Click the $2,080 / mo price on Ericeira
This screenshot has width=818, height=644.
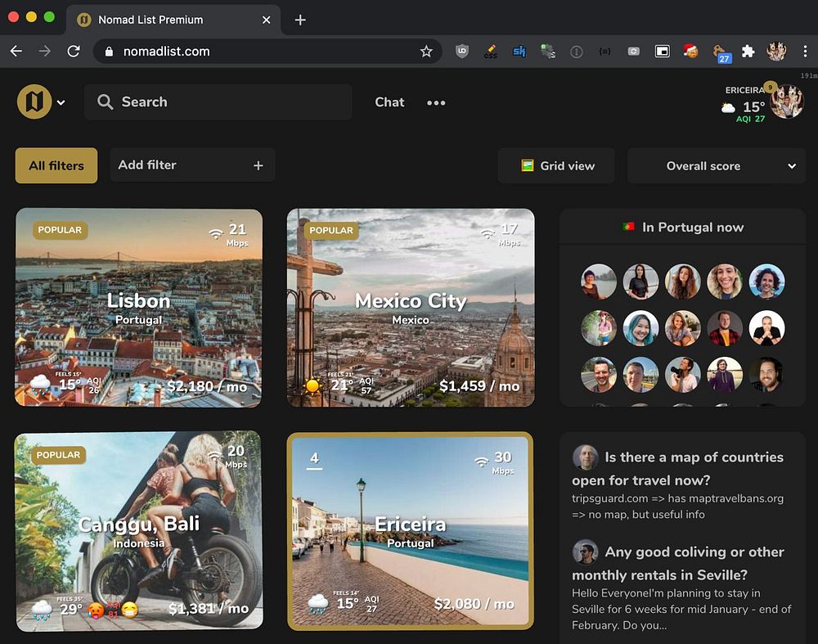(474, 604)
